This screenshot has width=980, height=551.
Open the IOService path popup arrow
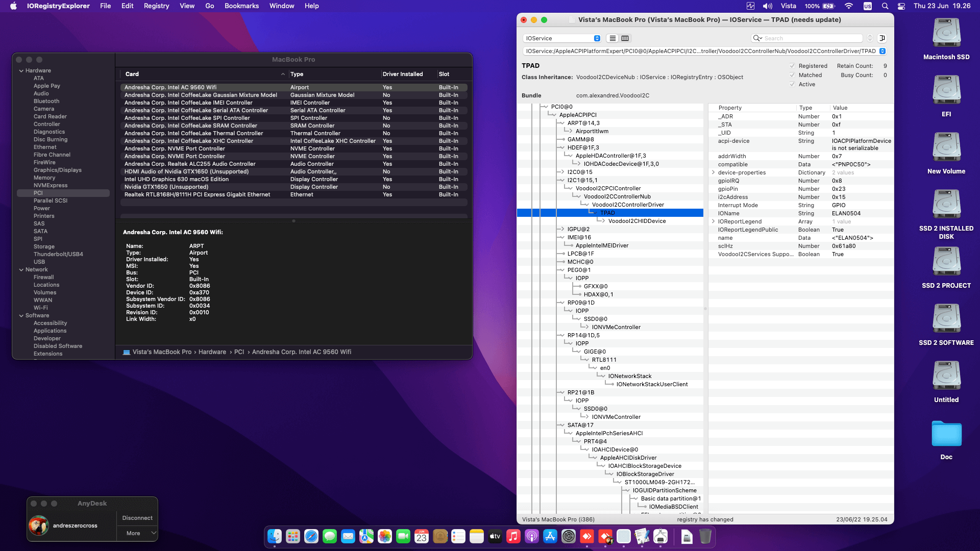pyautogui.click(x=882, y=51)
